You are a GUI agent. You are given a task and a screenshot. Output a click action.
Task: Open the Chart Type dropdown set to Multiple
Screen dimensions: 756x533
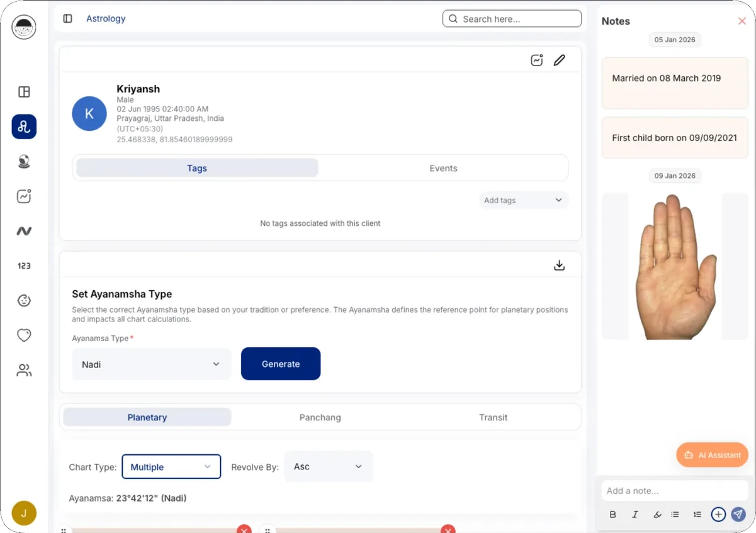171,467
